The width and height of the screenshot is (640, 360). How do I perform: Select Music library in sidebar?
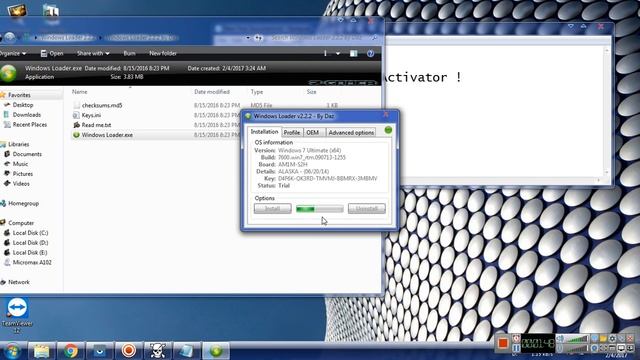pyautogui.click(x=20, y=164)
